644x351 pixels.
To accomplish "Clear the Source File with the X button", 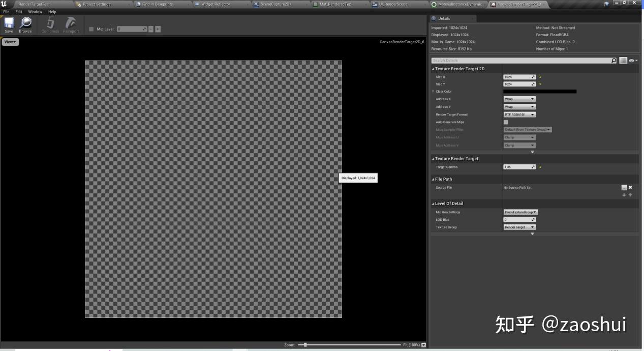I will coord(630,187).
